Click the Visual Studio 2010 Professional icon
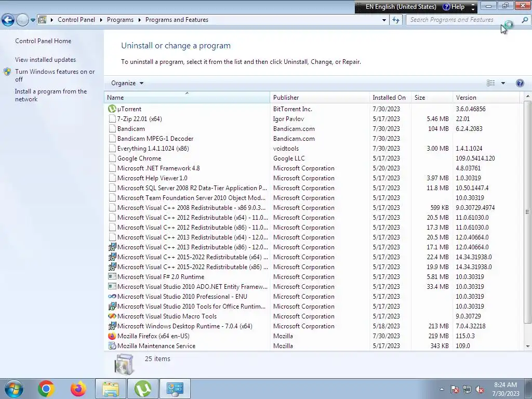This screenshot has height=399, width=532. [112, 296]
